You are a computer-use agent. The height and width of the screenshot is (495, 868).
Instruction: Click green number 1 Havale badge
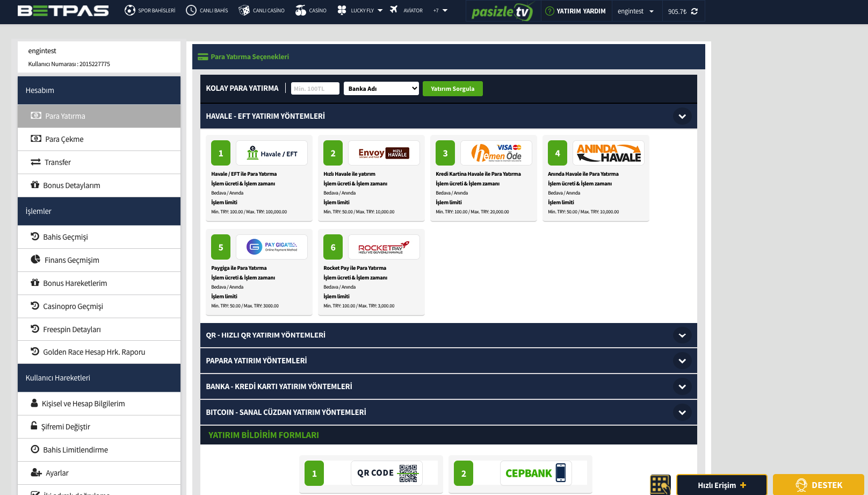[x=221, y=153]
